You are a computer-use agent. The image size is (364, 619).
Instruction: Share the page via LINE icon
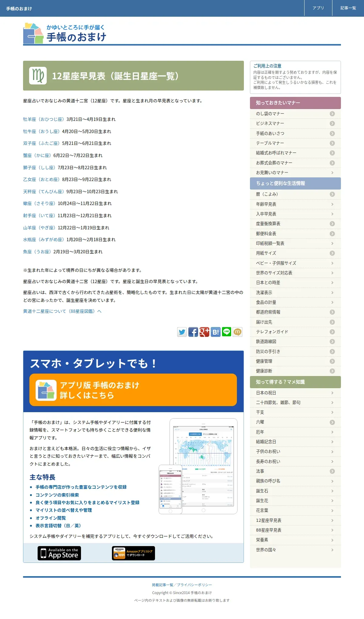(x=227, y=332)
